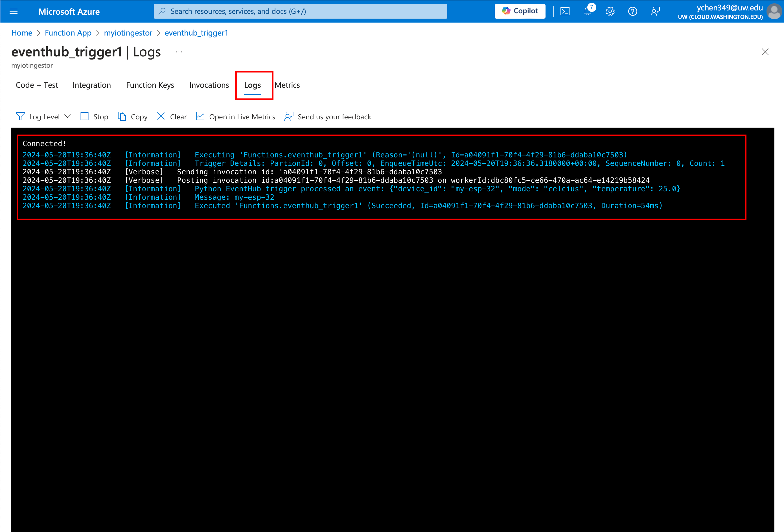Switch to the Metrics tab
The image size is (784, 532).
[x=287, y=85]
